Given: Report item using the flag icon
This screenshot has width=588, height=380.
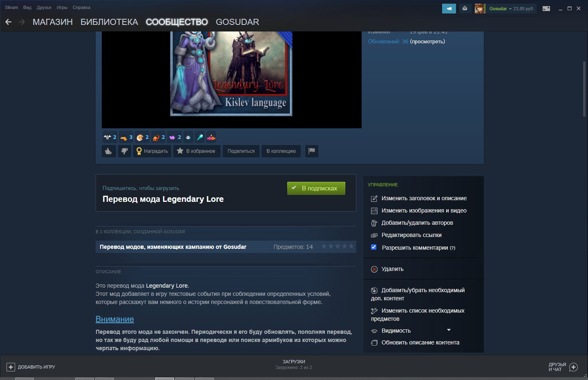Looking at the screenshot, I should (x=312, y=151).
